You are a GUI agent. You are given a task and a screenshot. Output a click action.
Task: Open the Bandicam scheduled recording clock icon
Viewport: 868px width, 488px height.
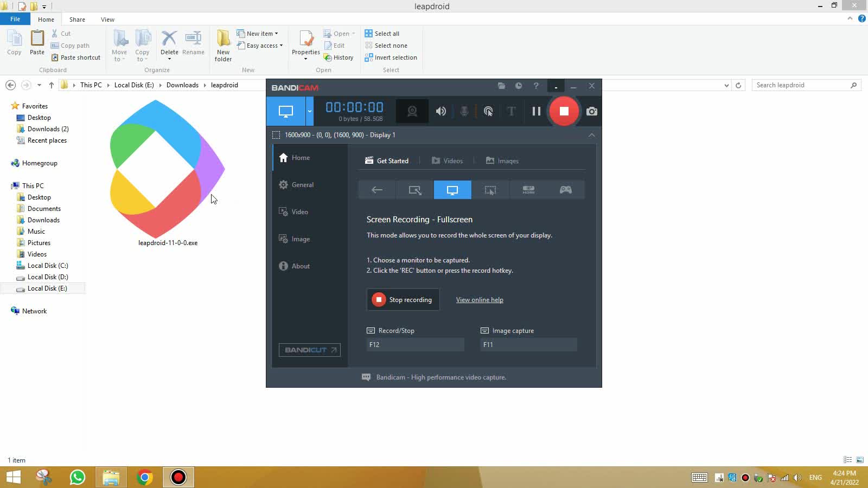pos(519,86)
